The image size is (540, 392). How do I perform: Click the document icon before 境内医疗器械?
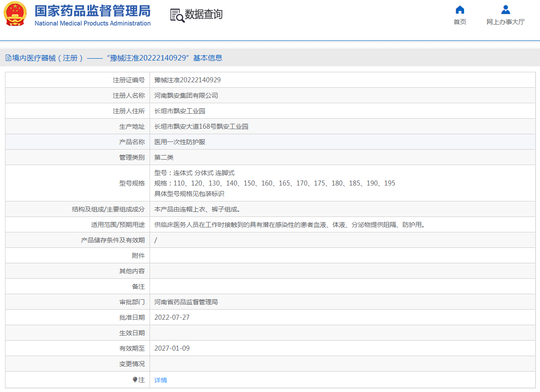[x=8, y=58]
